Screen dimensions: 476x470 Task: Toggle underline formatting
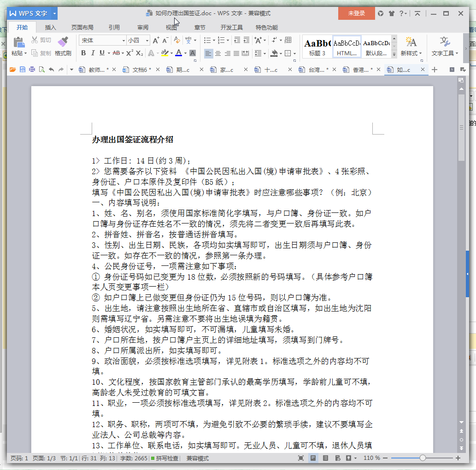point(102,53)
